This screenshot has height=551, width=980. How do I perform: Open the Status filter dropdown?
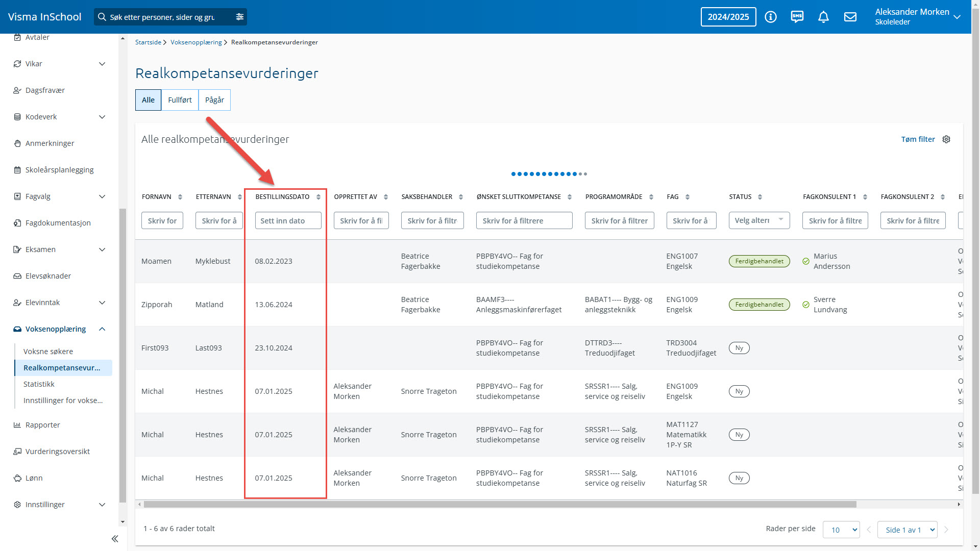tap(759, 220)
